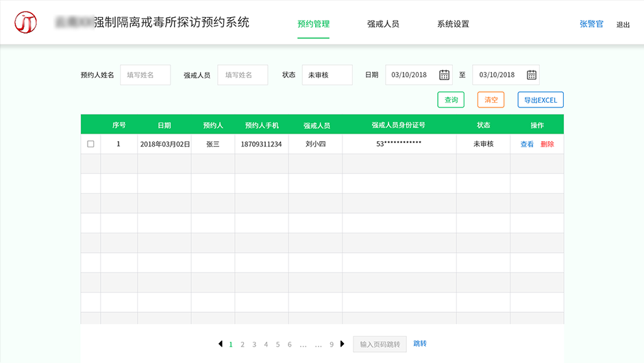The width and height of the screenshot is (644, 363).
Task: Click the 导出EXCEL export button
Action: coord(541,100)
